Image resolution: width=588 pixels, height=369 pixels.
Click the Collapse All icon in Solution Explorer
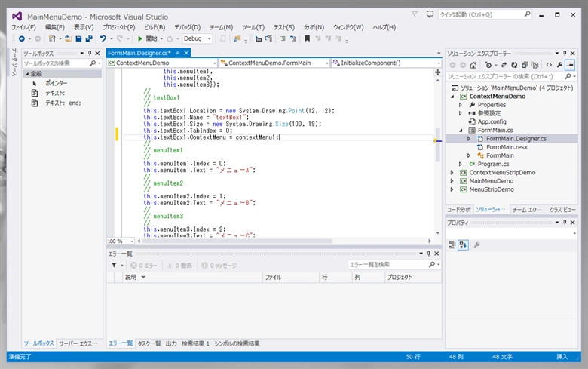(525, 65)
